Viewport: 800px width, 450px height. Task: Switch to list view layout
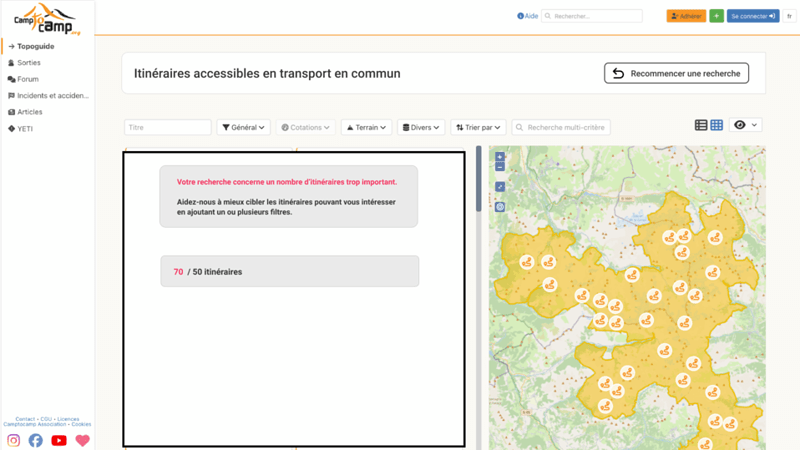point(701,125)
